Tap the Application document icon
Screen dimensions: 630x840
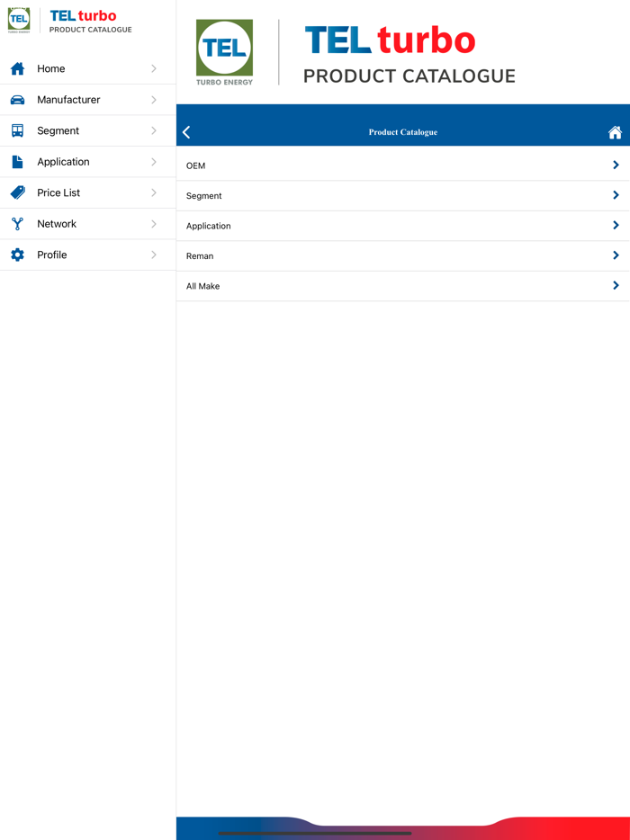pos(18,162)
